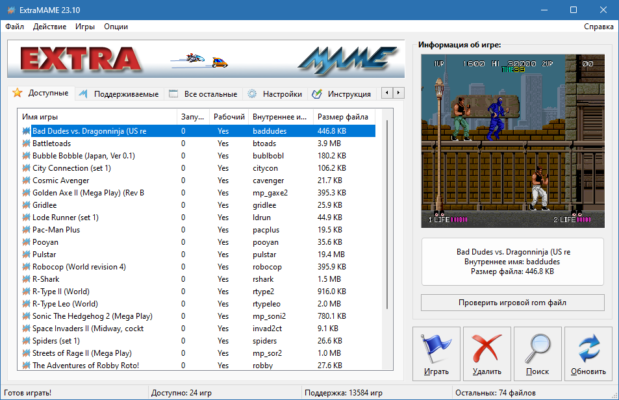
Task: Click the Pulstar game icon
Action: click(x=24, y=254)
